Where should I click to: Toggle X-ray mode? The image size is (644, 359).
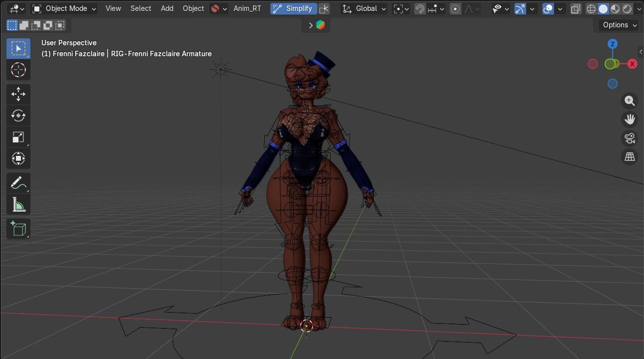click(576, 8)
